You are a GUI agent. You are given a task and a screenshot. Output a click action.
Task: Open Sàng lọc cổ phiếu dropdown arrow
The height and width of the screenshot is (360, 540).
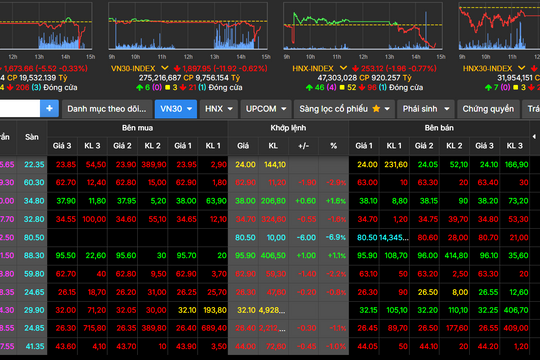click(x=387, y=109)
